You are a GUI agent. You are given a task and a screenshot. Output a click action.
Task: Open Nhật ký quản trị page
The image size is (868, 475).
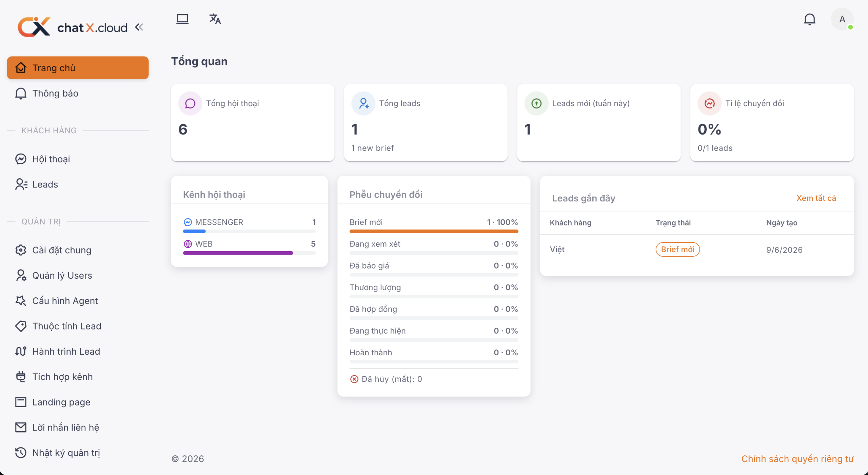[x=78, y=453]
